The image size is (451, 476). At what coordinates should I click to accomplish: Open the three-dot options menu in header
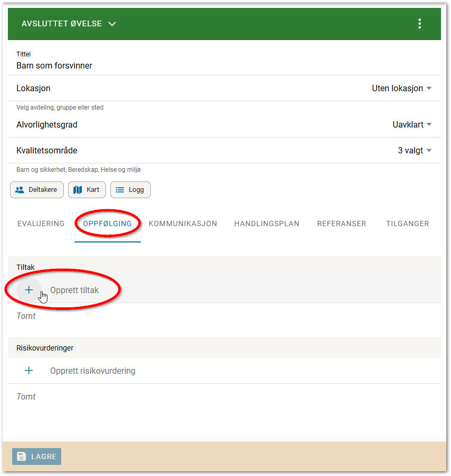(419, 24)
